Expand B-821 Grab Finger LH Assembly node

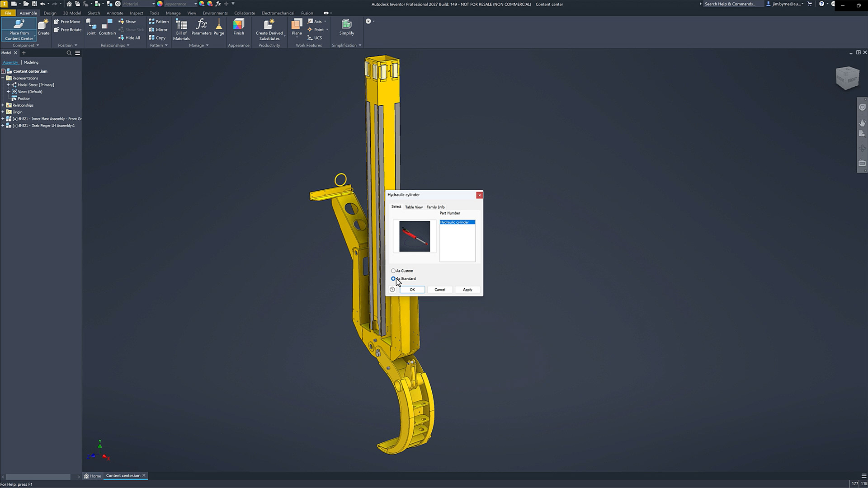(3, 126)
